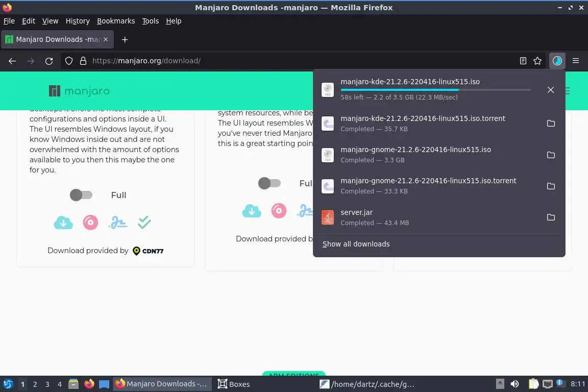588x392 pixels.
Task: Click the signature icon in left card
Action: [118, 223]
